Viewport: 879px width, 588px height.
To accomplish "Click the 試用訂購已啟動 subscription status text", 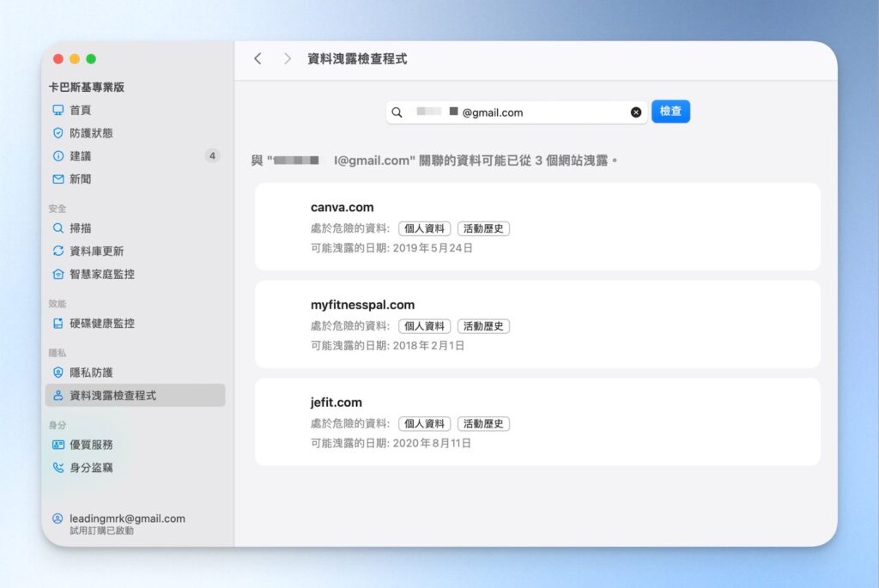I will click(x=101, y=530).
